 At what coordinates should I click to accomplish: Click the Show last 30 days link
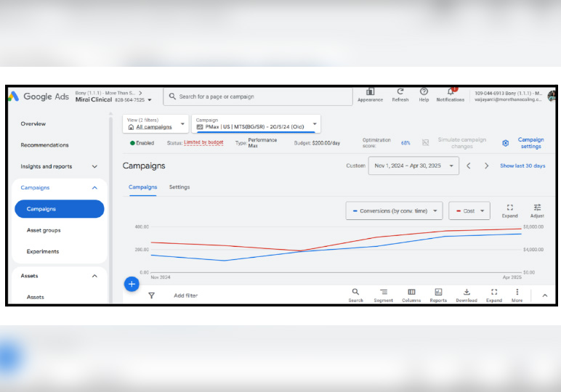click(x=522, y=166)
